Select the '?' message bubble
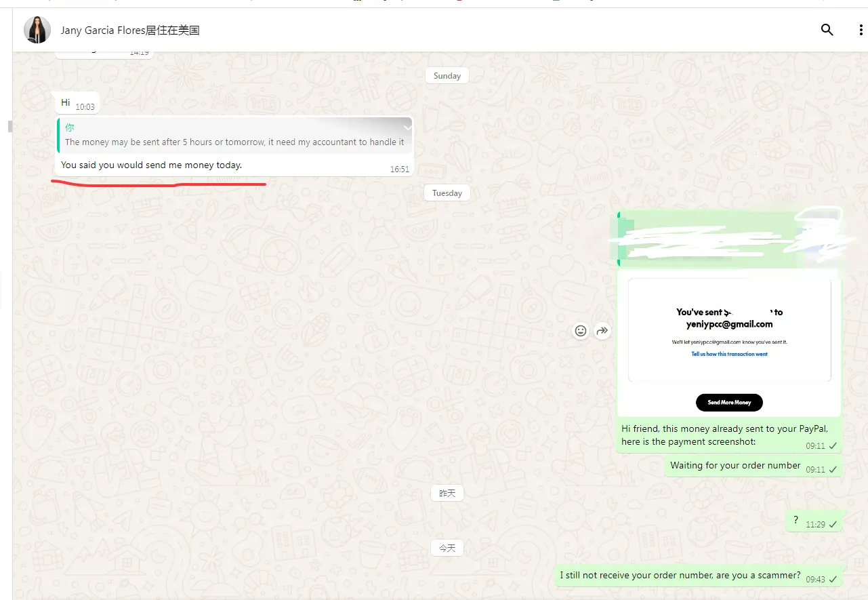The image size is (868, 600). pyautogui.click(x=814, y=521)
